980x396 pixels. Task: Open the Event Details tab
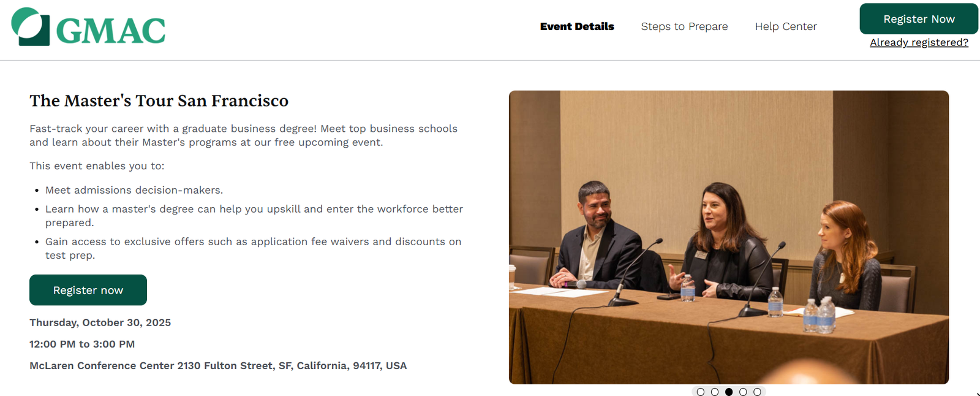(577, 26)
